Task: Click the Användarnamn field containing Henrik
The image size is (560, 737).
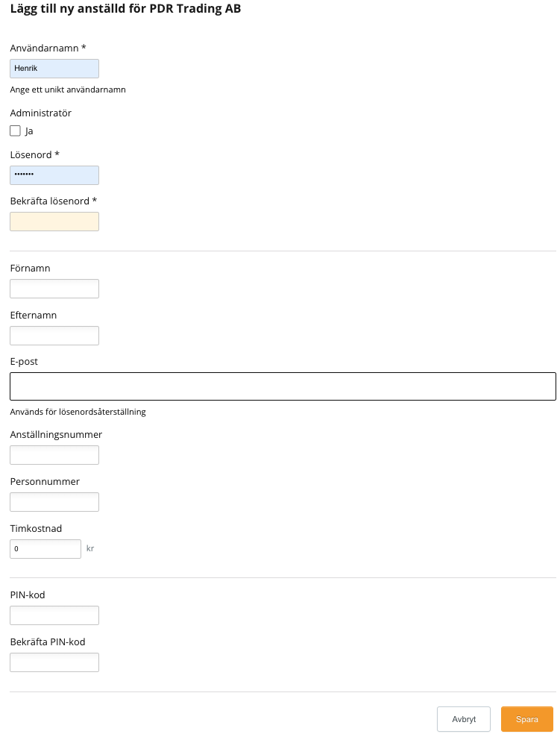Action: pos(54,69)
